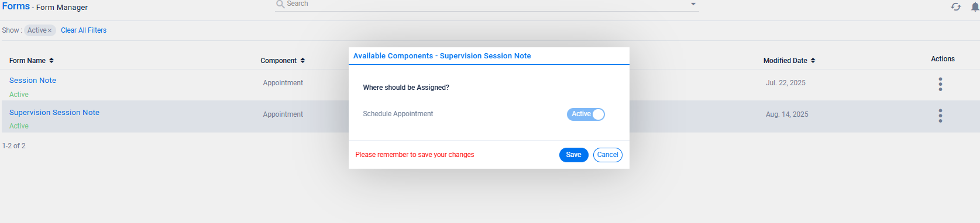
Task: Click Clear All Filters link
Action: (x=84, y=30)
